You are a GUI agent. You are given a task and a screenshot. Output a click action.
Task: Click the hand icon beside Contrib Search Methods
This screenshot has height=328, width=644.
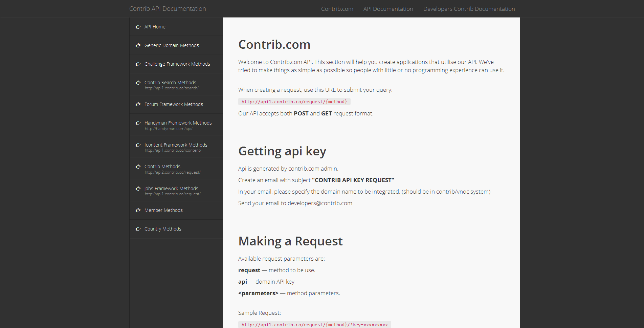(x=138, y=83)
